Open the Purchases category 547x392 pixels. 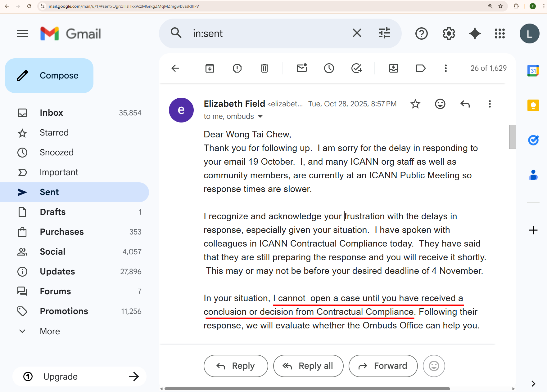tap(75, 232)
